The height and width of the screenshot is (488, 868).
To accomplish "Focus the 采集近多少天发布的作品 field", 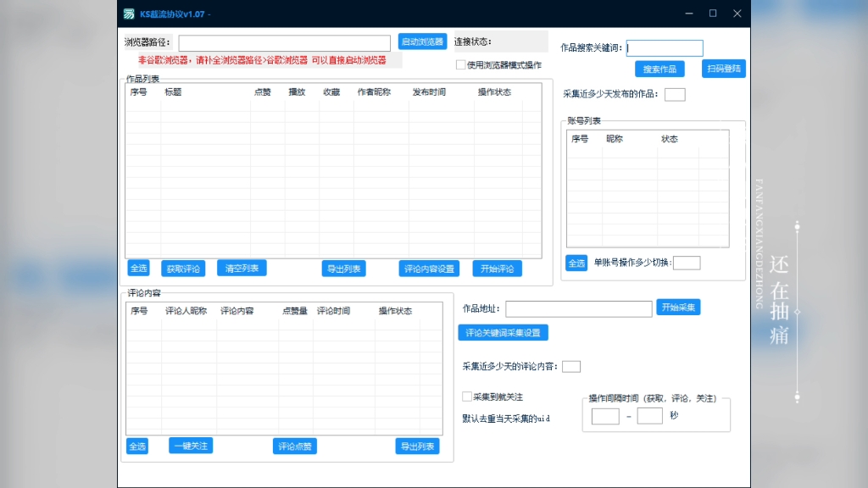I will tap(675, 95).
